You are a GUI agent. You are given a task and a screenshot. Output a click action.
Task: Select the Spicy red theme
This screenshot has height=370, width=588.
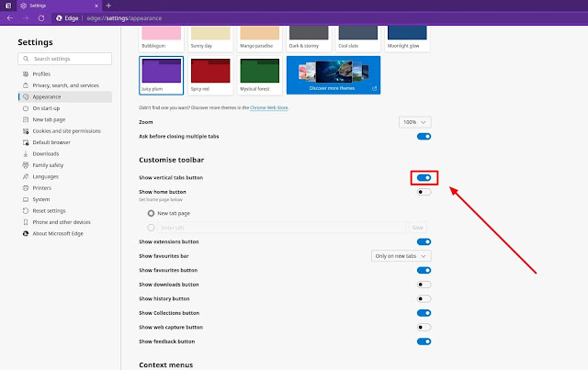pyautogui.click(x=210, y=75)
